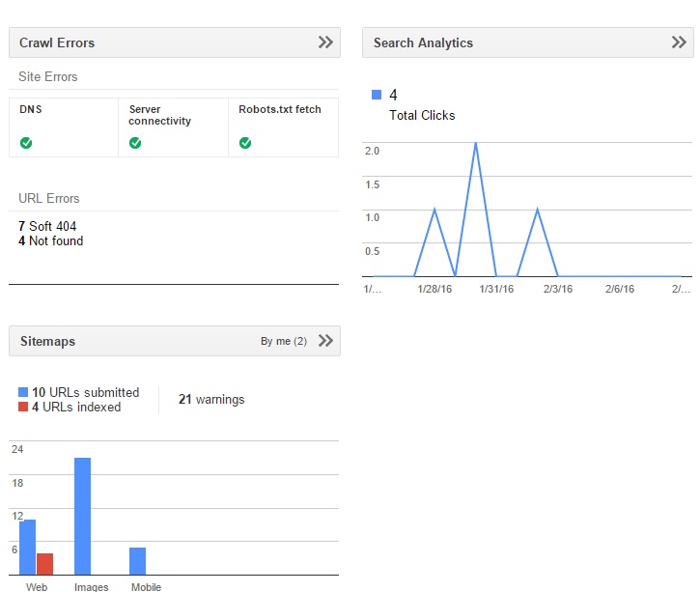Expand Crawl Errors with double-arrow icon
This screenshot has width=700, height=592.
point(325,42)
